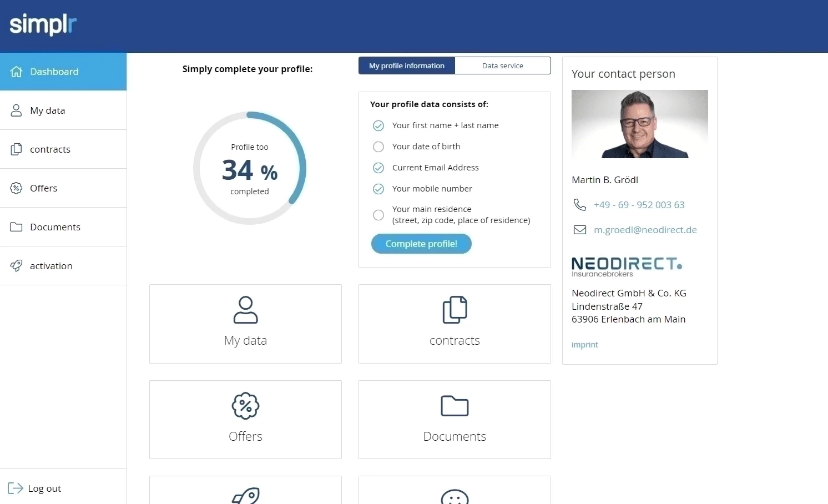
Task: Click the checked 'Current Email Address' checkmark
Action: 378,168
